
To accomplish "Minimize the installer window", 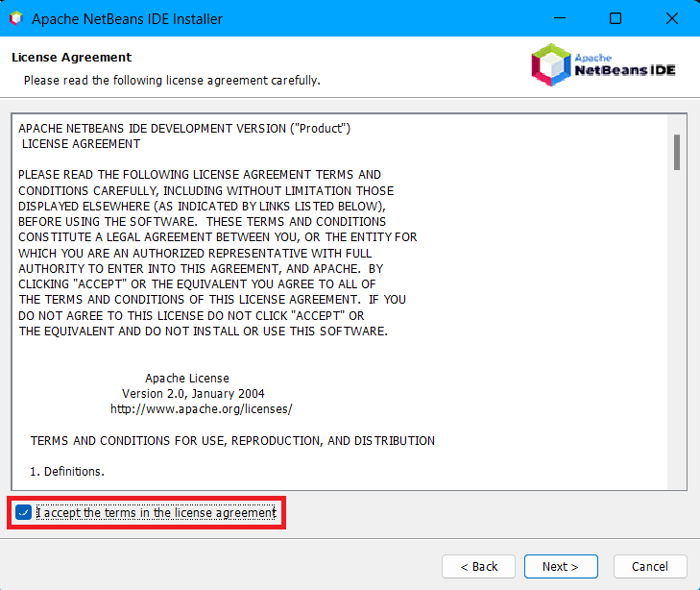I will pyautogui.click(x=560, y=18).
